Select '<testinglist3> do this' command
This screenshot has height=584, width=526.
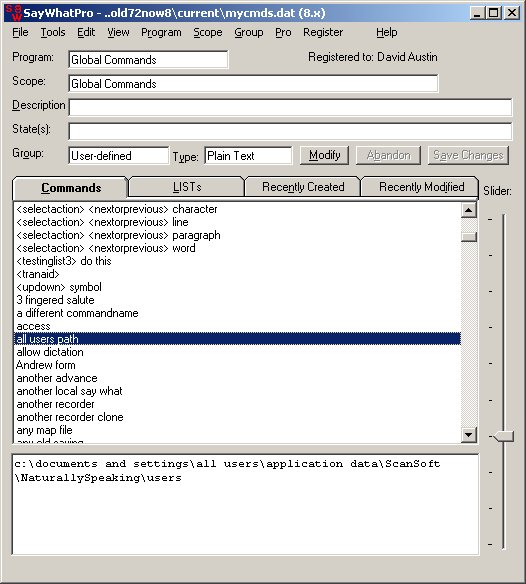click(x=237, y=261)
